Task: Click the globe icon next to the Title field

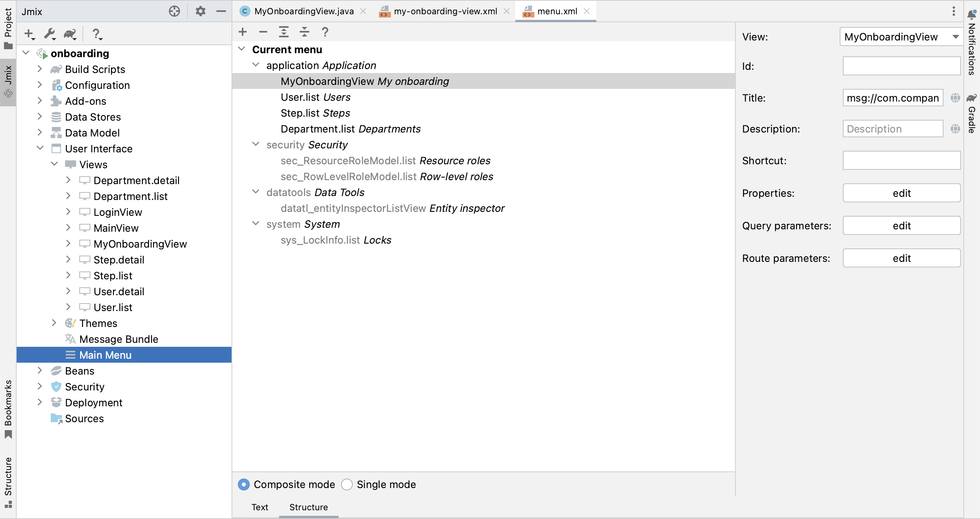Action: [955, 98]
